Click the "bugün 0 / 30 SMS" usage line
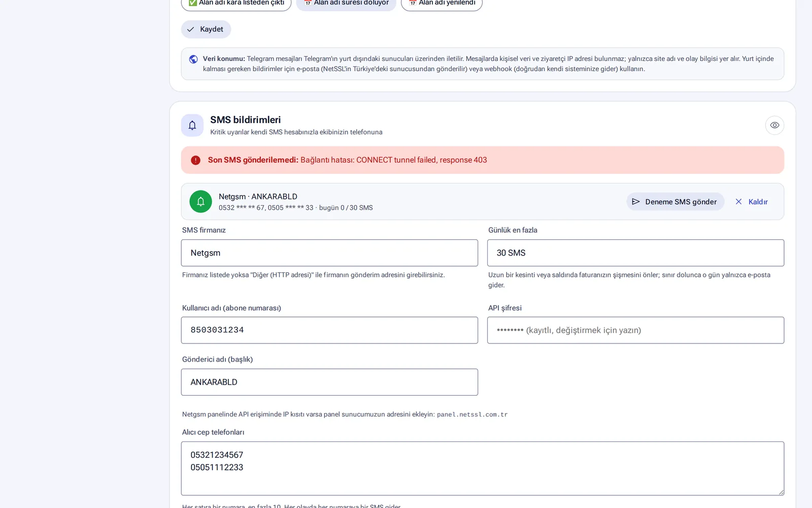This screenshot has width=812, height=508. tap(346, 208)
